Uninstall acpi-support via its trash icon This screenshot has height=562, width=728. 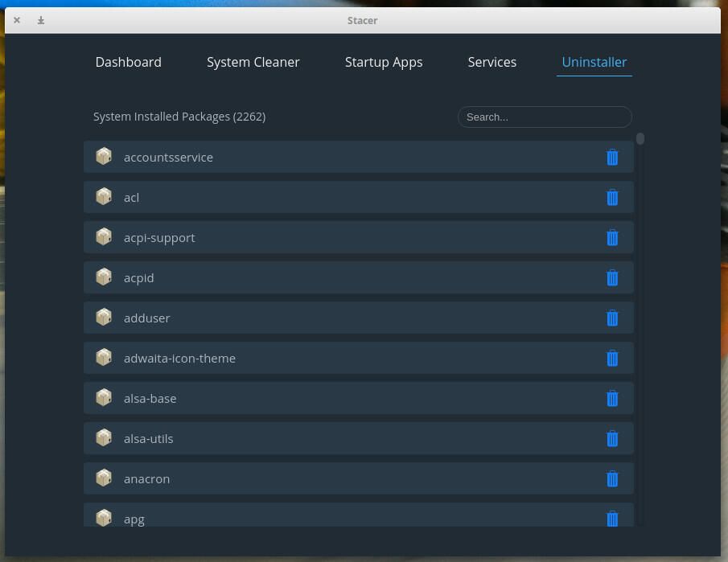point(612,238)
